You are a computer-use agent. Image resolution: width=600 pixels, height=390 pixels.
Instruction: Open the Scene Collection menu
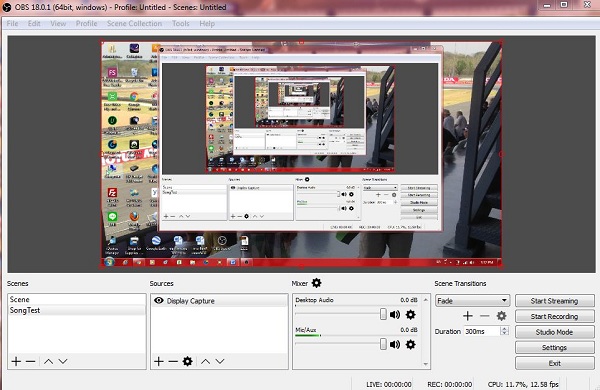click(x=134, y=23)
